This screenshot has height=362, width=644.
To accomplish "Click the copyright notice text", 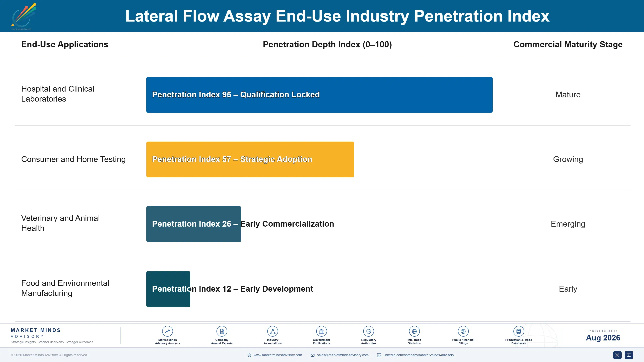I will point(49,355).
